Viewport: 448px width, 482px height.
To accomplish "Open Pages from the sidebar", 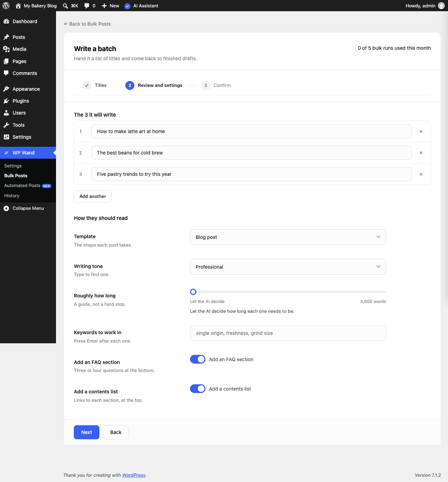I will [28, 61].
